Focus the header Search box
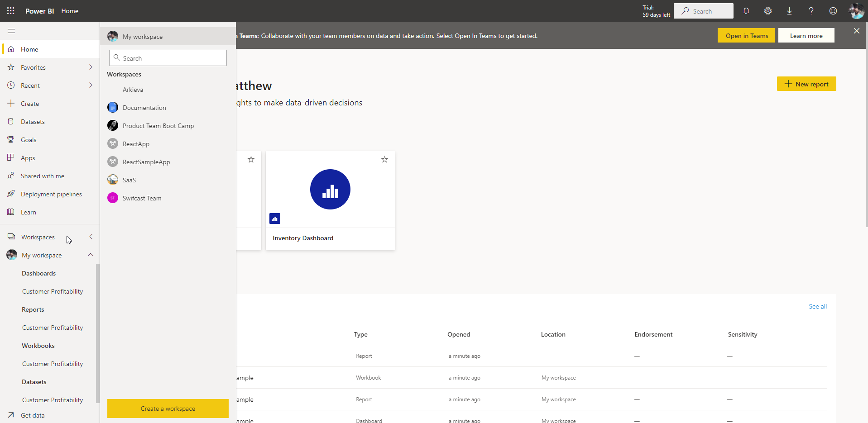Screen dimensions: 868x423 coord(704,11)
